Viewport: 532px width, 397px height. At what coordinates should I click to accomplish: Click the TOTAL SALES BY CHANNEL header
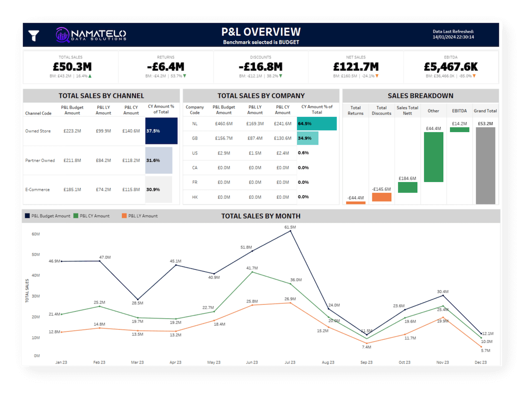point(101,96)
